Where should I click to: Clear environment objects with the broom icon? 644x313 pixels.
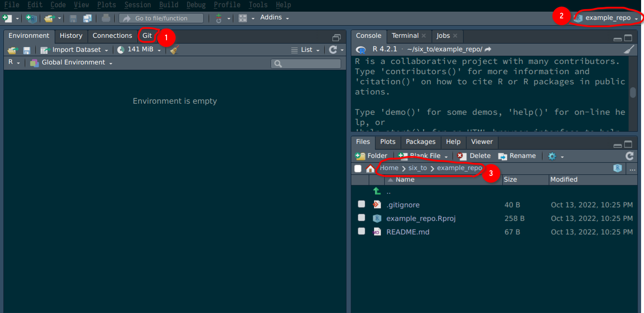pos(175,49)
